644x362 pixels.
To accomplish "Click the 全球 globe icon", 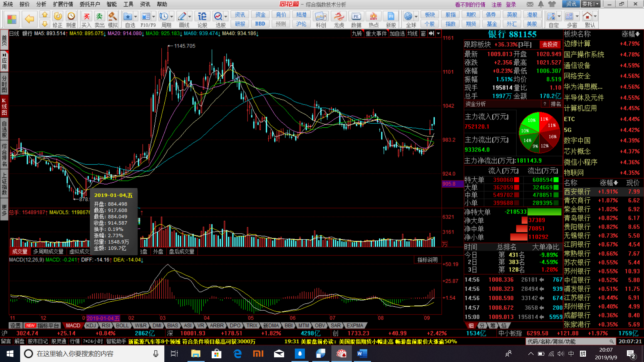I will [x=408, y=16].
